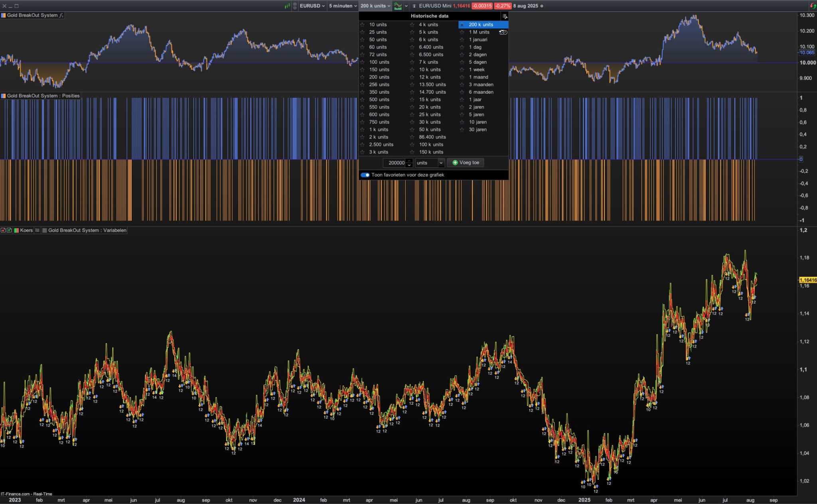Viewport: 817px width, 504px height.
Task: Click the extended history clock icon
Action: tap(503, 32)
